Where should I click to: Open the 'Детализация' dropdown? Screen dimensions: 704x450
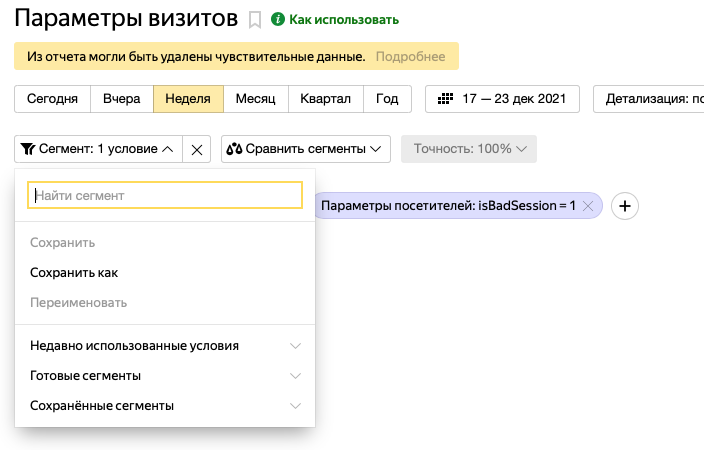[648, 99]
